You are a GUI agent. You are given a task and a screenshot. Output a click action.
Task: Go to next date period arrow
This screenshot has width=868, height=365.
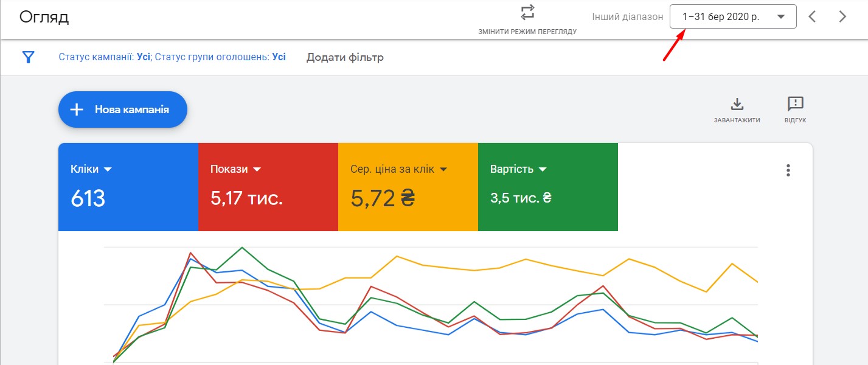[x=842, y=17]
